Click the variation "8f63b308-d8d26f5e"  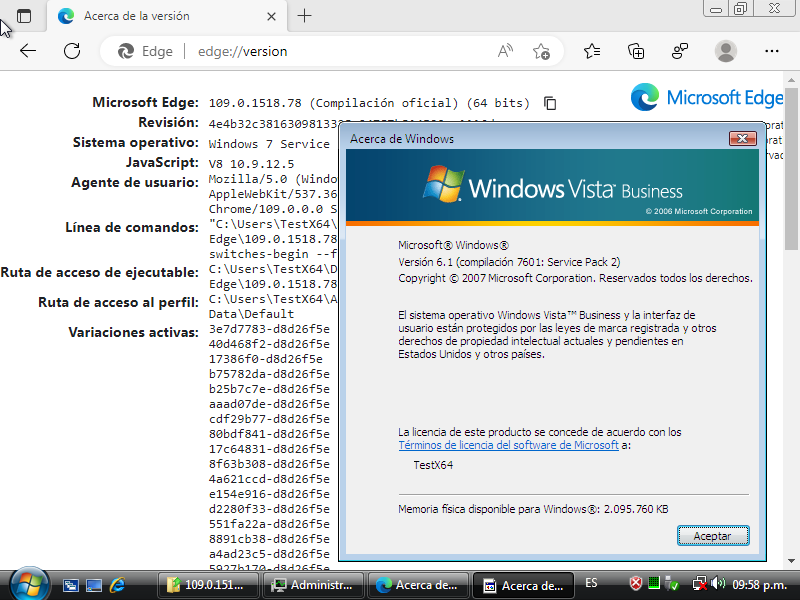(x=269, y=464)
